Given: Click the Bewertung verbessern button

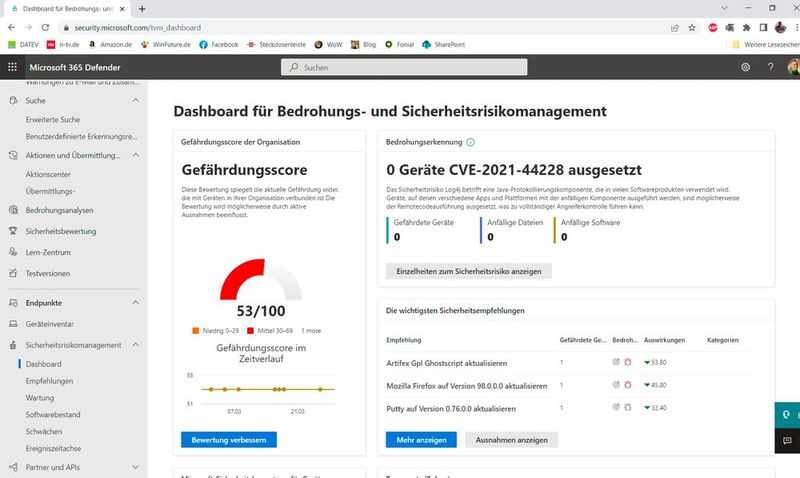Looking at the screenshot, I should 229,440.
